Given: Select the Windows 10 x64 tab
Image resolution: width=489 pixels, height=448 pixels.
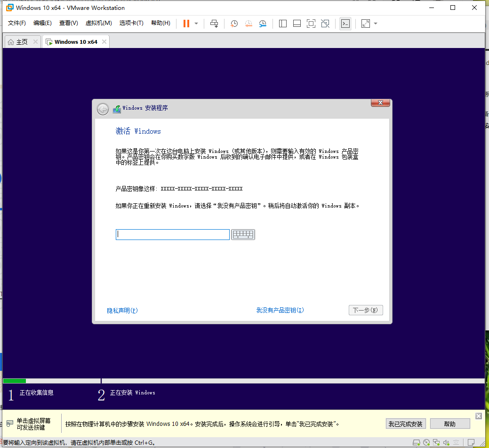Looking at the screenshot, I should click(76, 42).
